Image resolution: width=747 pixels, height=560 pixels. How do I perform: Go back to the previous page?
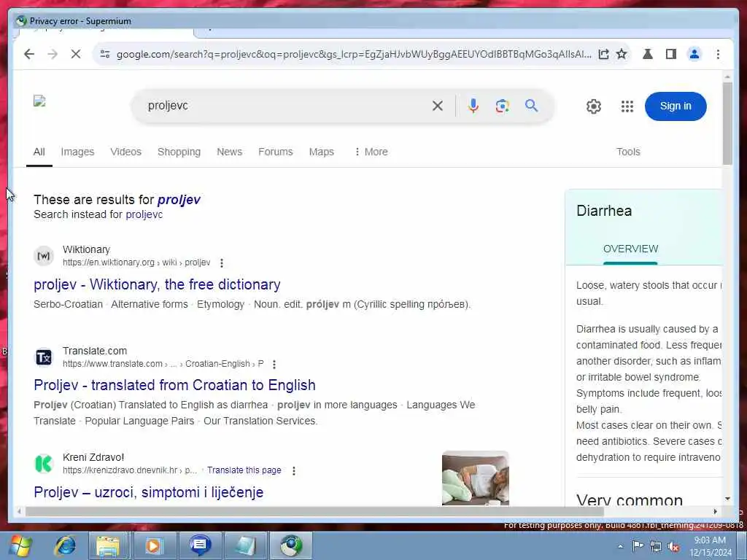pyautogui.click(x=29, y=54)
